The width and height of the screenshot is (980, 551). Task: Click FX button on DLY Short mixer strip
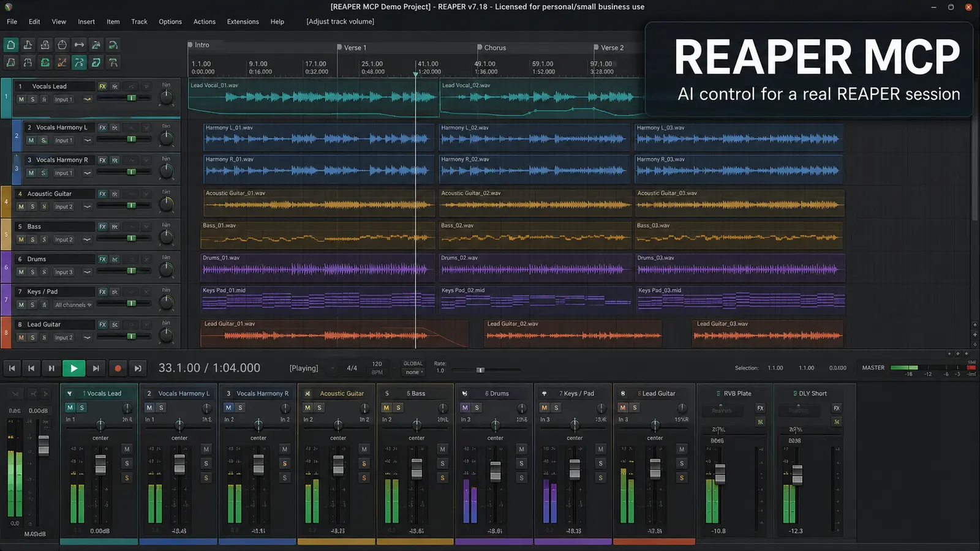point(837,408)
